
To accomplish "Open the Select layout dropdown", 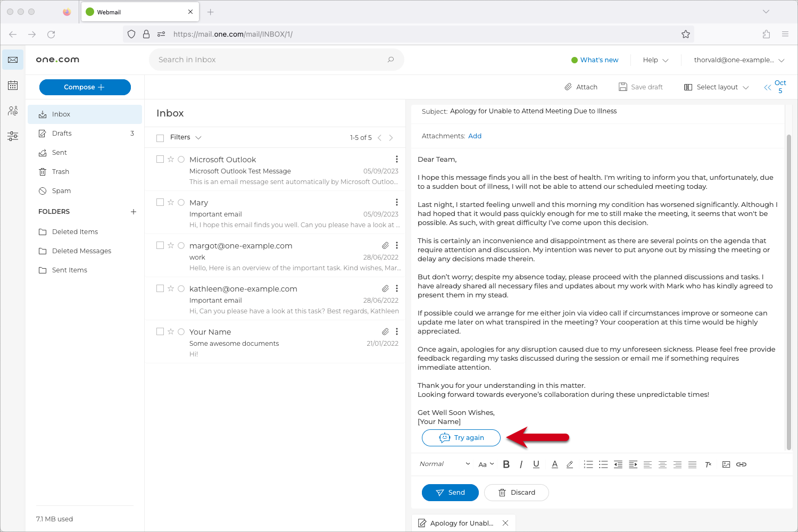I will coord(716,87).
